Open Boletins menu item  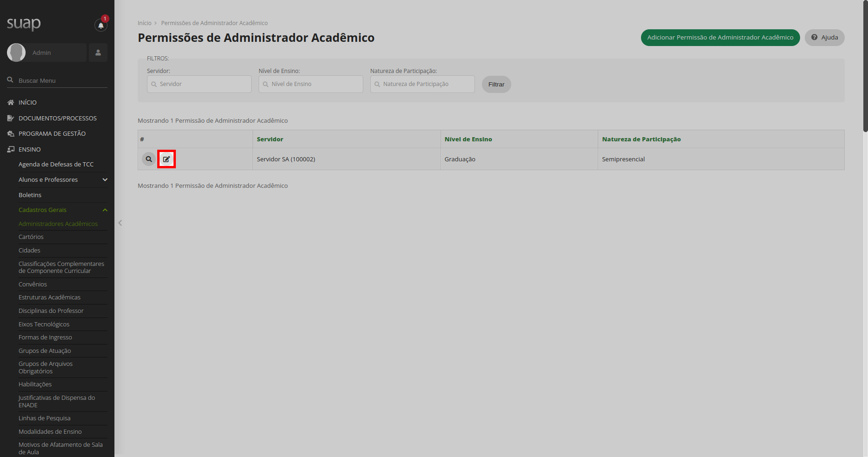(x=30, y=195)
